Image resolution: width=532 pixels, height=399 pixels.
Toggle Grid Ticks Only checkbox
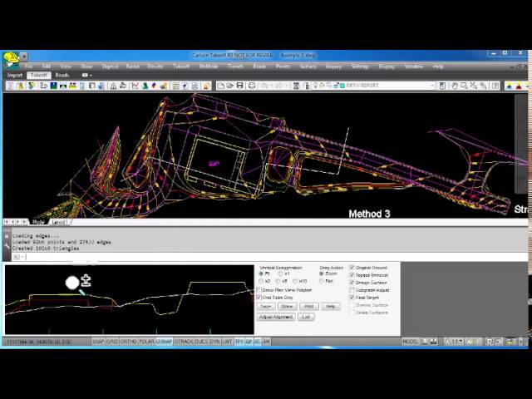click(x=259, y=298)
